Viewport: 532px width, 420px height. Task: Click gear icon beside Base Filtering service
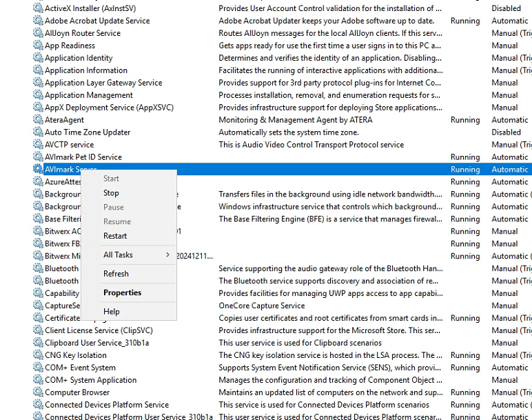click(38, 219)
